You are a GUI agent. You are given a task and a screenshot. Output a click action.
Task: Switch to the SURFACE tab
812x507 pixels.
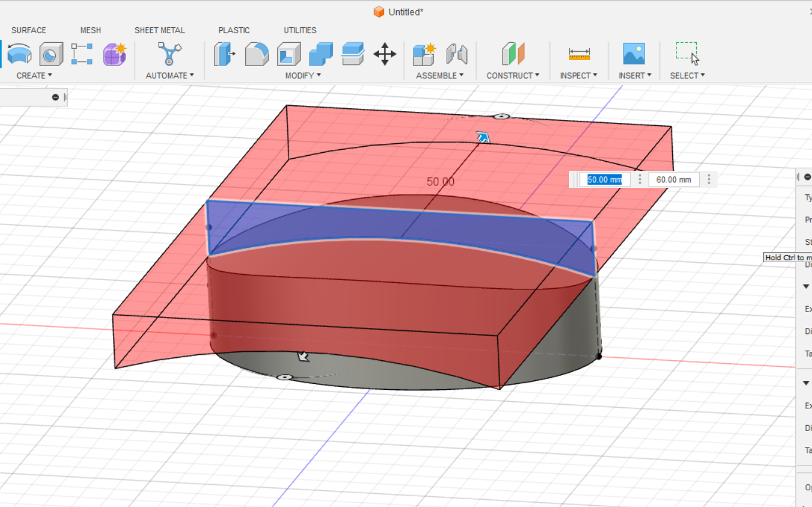click(x=29, y=30)
